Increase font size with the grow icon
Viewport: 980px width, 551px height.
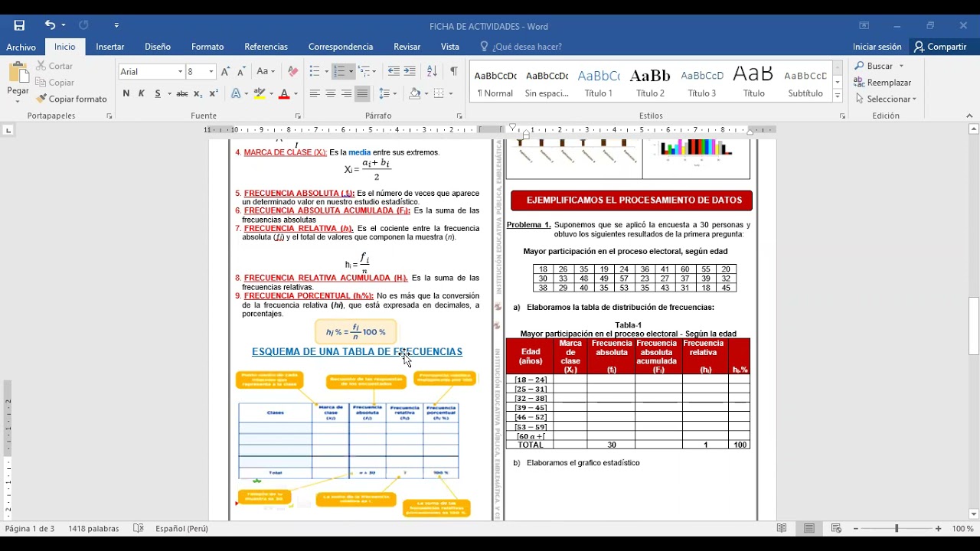226,71
